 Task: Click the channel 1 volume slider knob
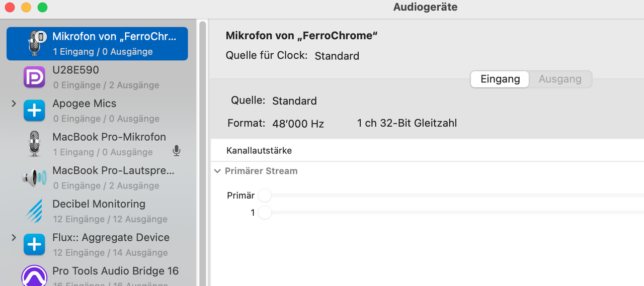[265, 213]
